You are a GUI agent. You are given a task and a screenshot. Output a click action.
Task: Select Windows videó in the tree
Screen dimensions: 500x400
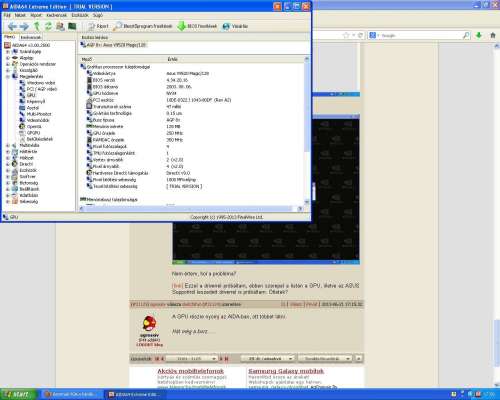(37, 83)
